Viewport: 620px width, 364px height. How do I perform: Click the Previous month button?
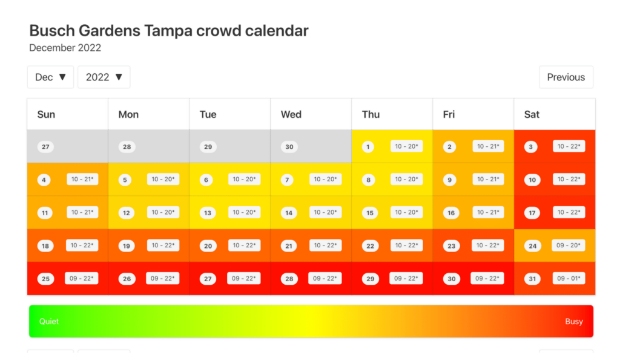pos(566,77)
